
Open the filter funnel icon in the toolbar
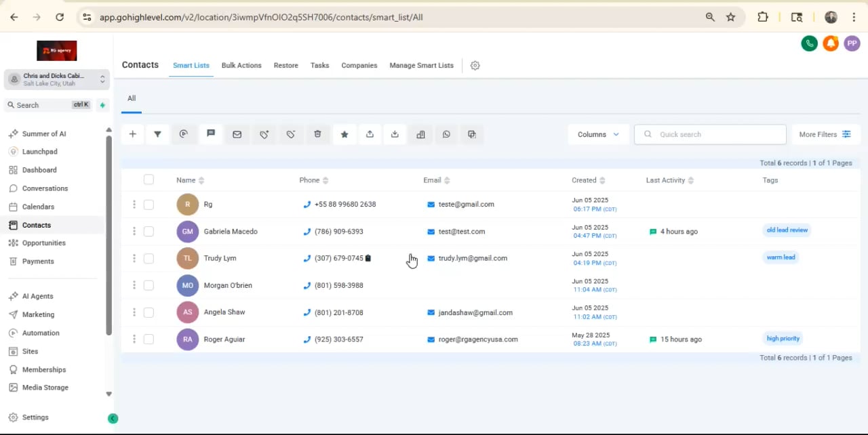tap(157, 134)
